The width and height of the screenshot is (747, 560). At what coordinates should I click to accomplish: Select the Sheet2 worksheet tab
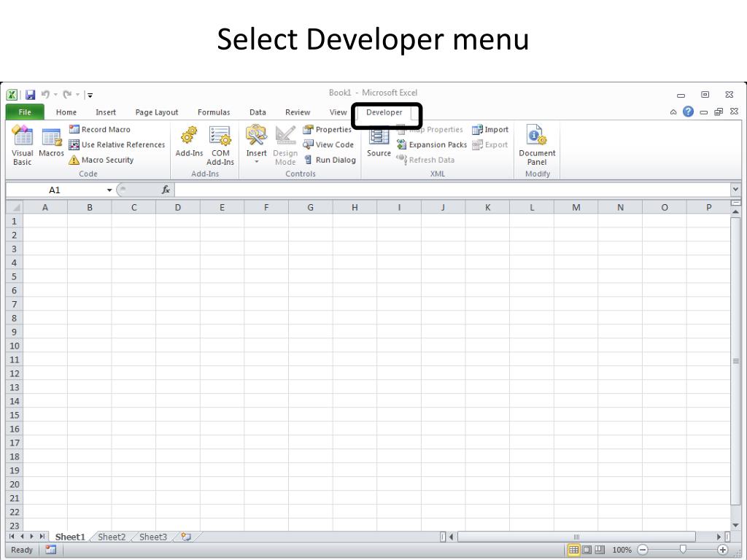coord(112,537)
